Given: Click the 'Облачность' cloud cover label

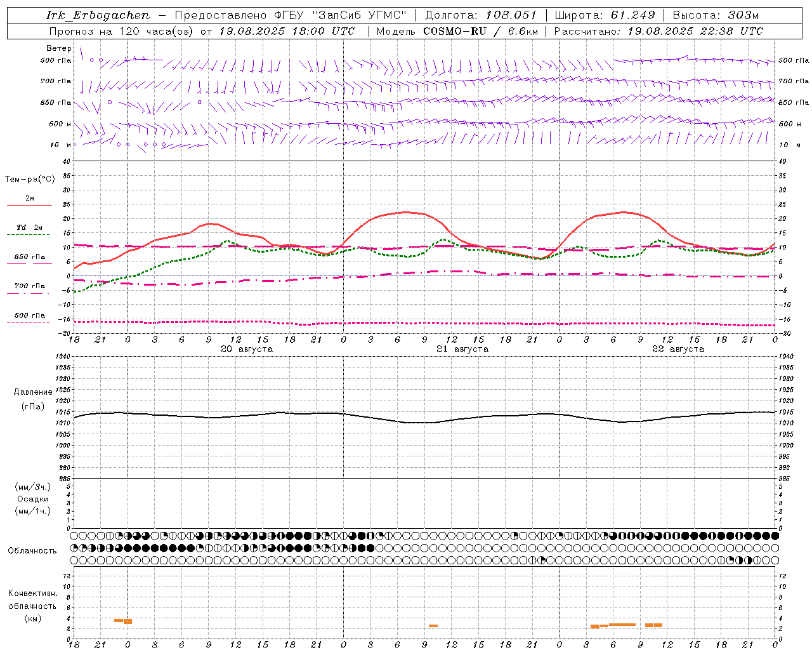Looking at the screenshot, I should [x=32, y=551].
